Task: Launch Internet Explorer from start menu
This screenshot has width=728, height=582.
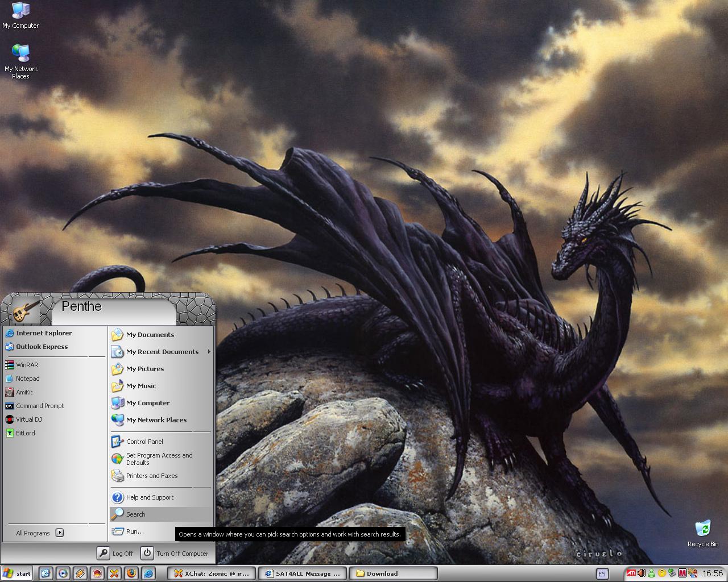Action: point(55,333)
